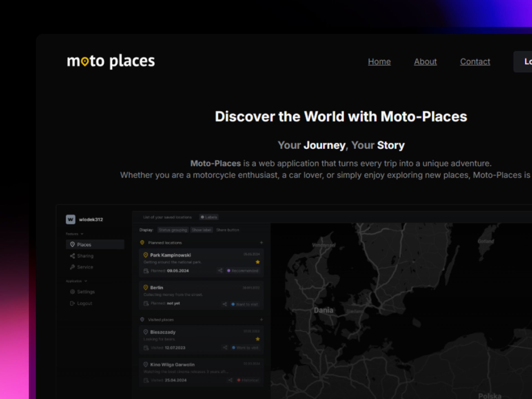The width and height of the screenshot is (532, 399).
Task: Toggle the Bieszczady favorite star
Action: click(258, 339)
